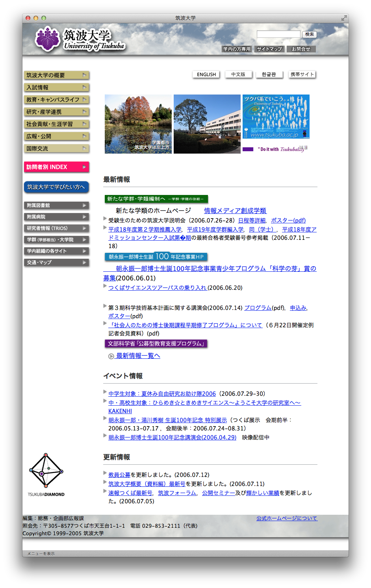This screenshot has width=371, height=588.
Task: Open the 広報・公開 menu
Action: pyautogui.click(x=56, y=136)
